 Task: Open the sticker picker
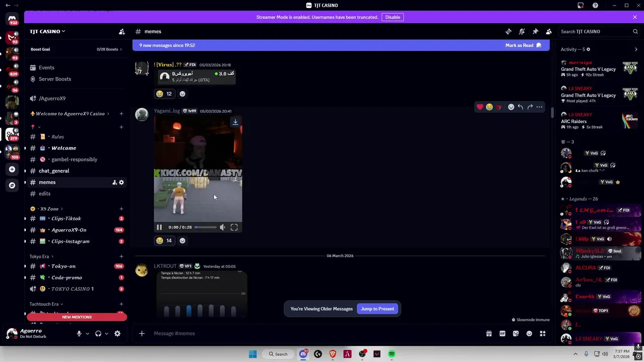[x=516, y=333]
